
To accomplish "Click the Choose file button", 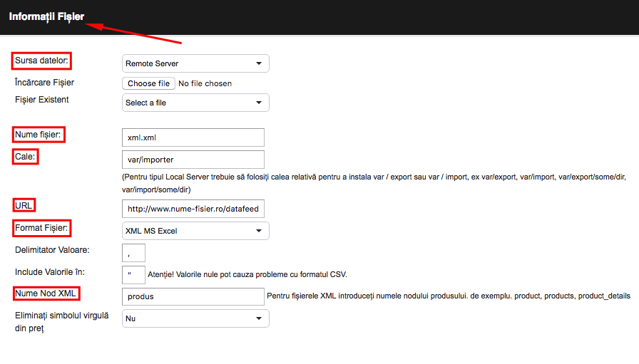I will tap(149, 83).
